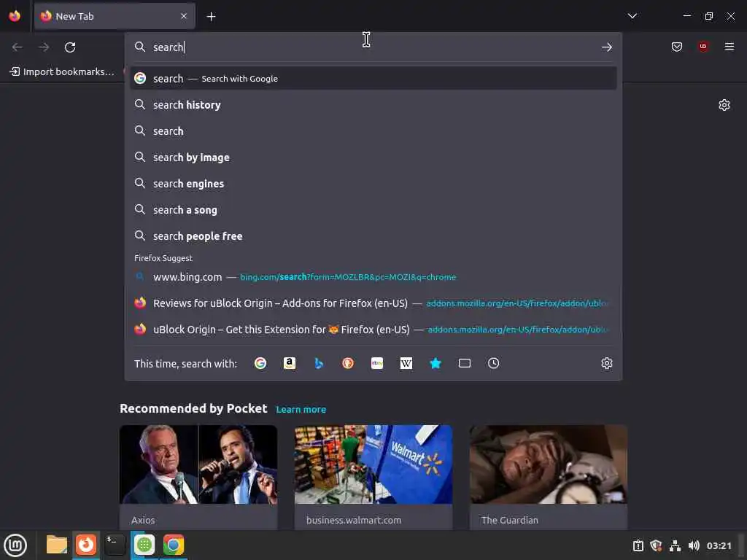The width and height of the screenshot is (747, 560).
Task: Search bookmarks via star icon
Action: tap(436, 363)
